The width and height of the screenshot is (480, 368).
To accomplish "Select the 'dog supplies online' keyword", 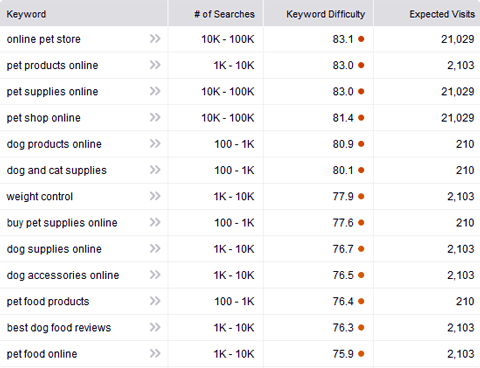I will point(54,249).
